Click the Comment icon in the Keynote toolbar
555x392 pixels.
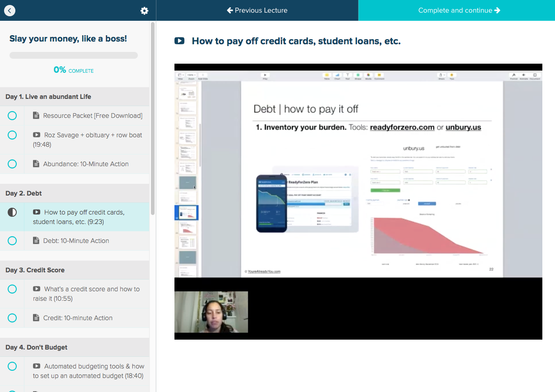click(379, 75)
